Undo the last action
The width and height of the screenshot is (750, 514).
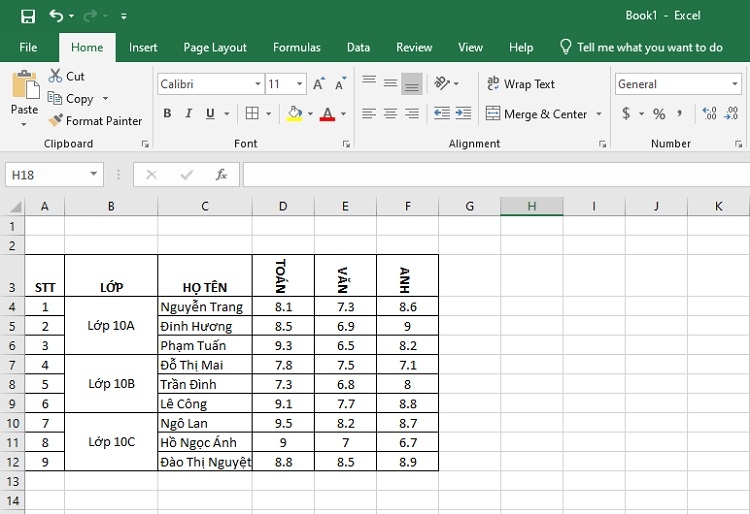point(56,16)
